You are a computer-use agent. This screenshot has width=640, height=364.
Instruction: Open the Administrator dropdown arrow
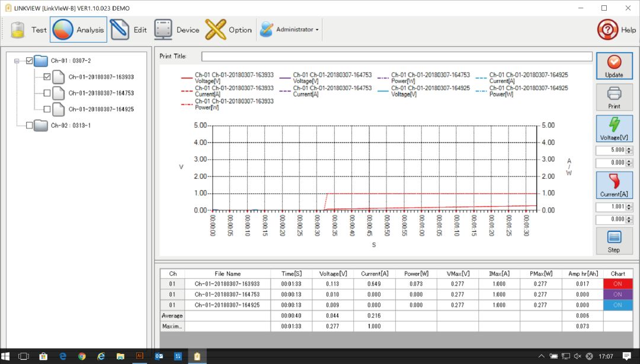click(317, 30)
